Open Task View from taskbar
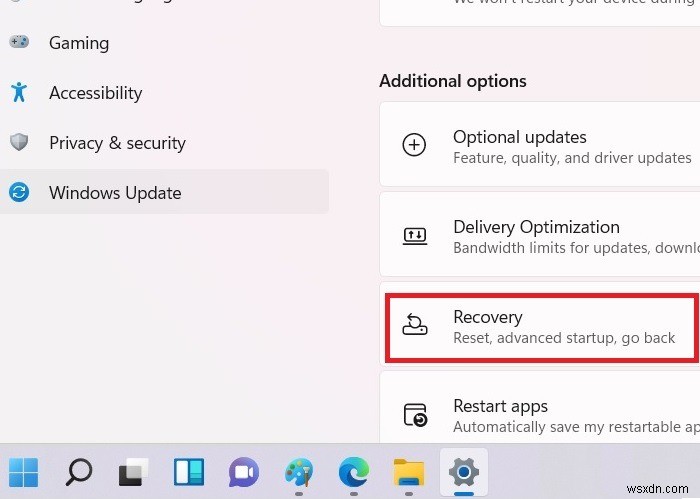700x499 pixels. (133, 472)
